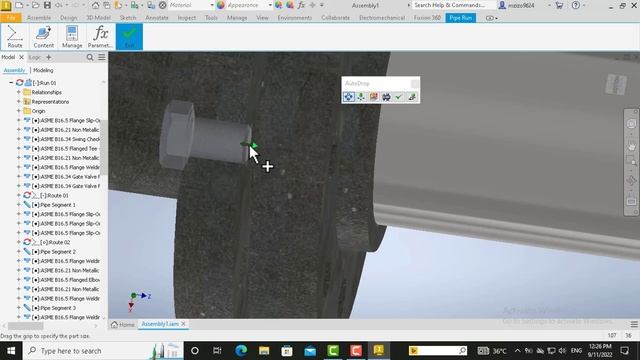Image resolution: width=640 pixels, height=360 pixels.
Task: Click the Inventor icon in taskbar
Action: [379, 351]
